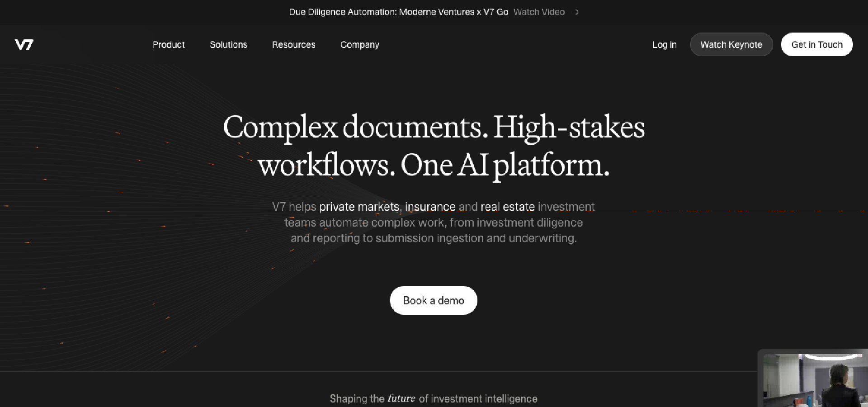Click the Get in Touch button

[817, 44]
